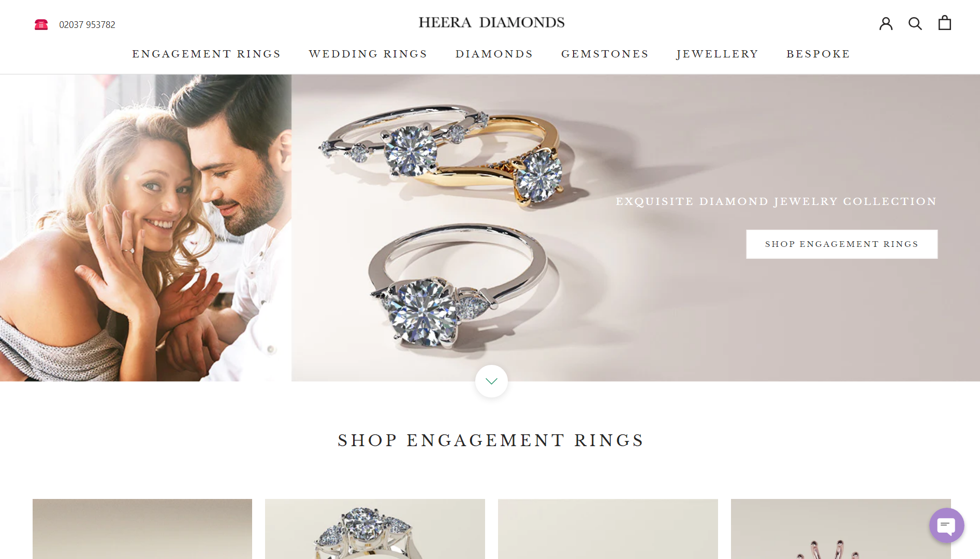
Task: Select the Diamonds navigation item
Action: 494,54
